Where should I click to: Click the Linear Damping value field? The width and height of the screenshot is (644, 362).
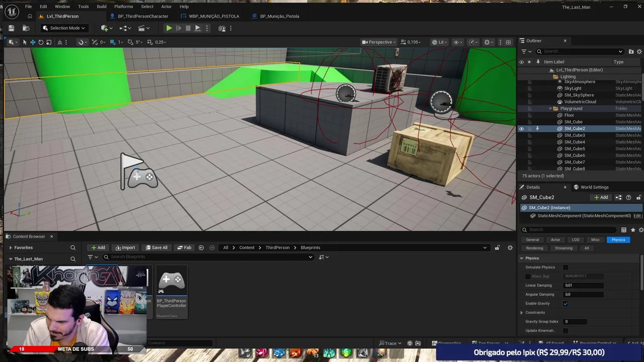583,286
